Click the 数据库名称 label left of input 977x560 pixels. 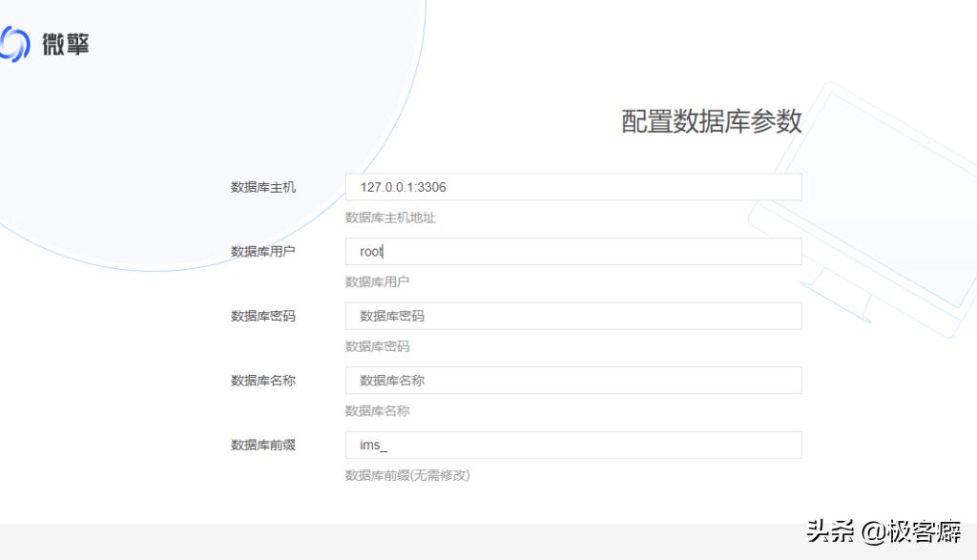click(263, 381)
